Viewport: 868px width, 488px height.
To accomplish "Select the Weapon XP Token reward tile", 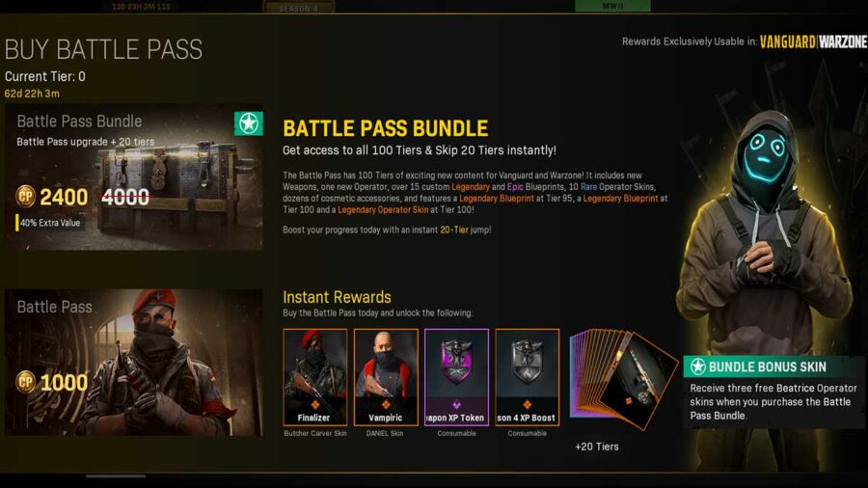I will click(456, 377).
